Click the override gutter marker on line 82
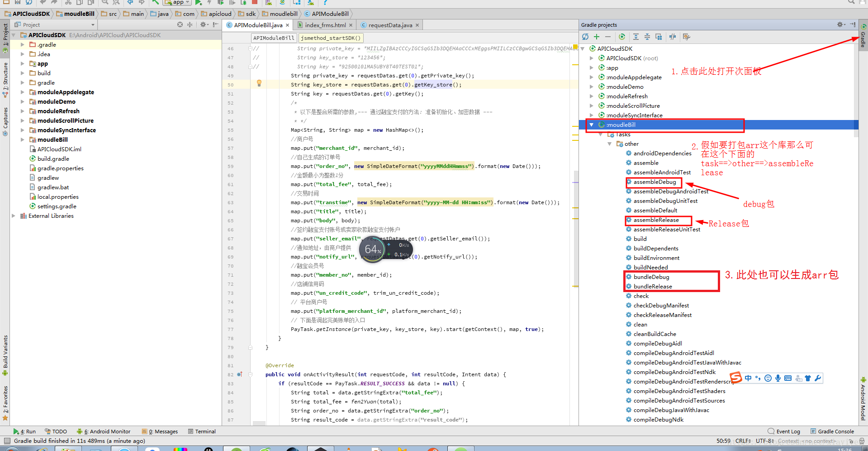 click(240, 374)
